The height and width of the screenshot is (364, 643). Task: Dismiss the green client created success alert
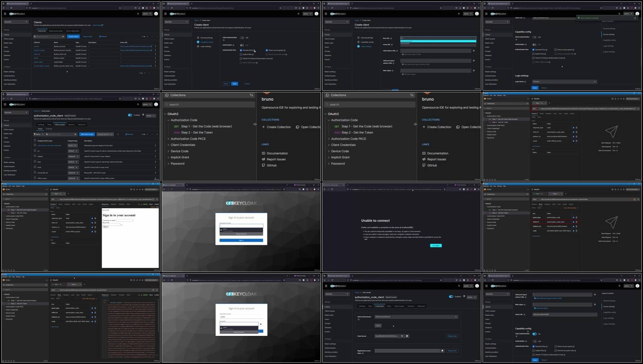635,18
